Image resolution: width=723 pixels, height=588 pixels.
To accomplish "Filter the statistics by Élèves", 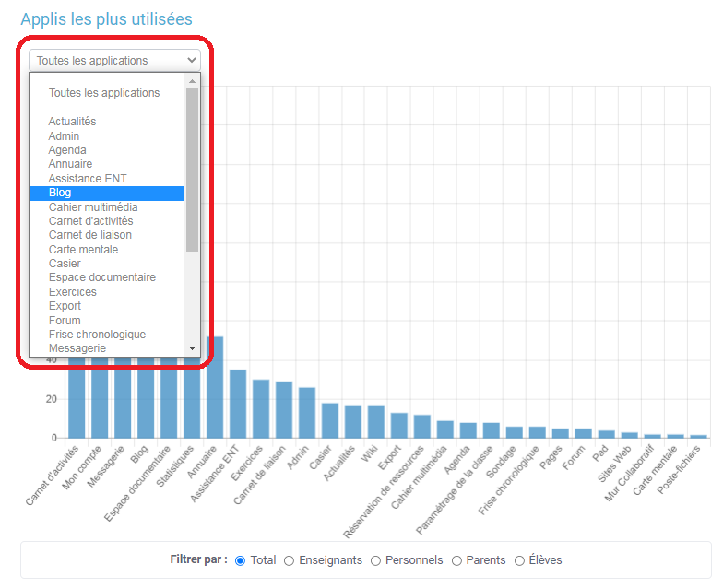I will tap(519, 560).
